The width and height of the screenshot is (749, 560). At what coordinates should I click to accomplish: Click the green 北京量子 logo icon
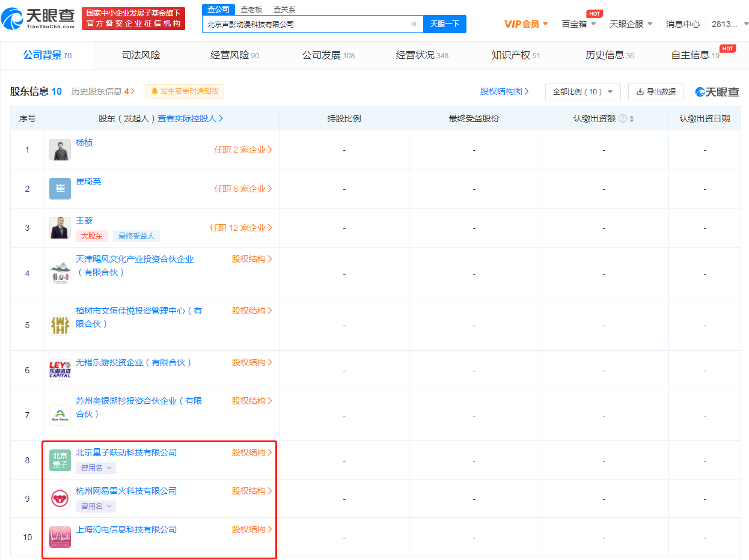[x=60, y=460]
